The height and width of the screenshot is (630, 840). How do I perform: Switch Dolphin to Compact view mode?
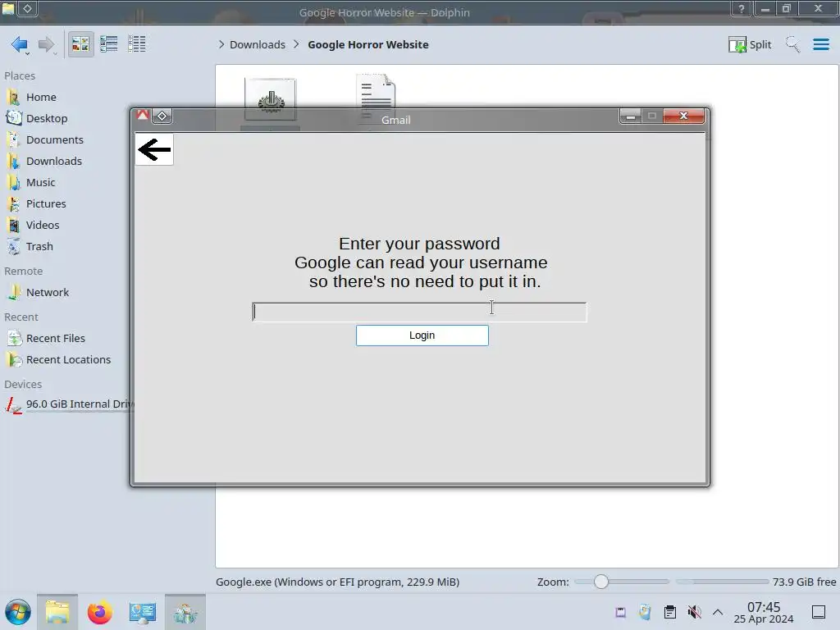click(109, 44)
